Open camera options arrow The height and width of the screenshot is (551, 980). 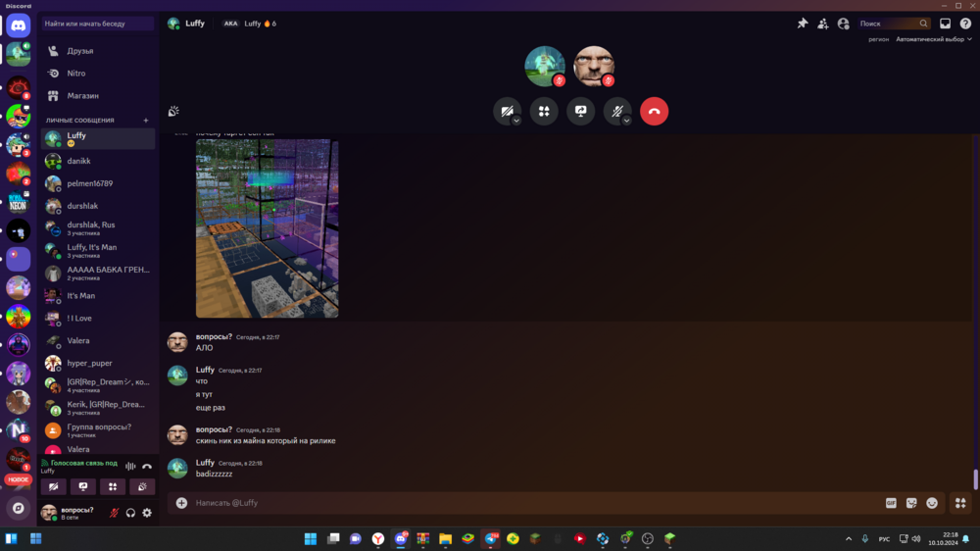[x=516, y=121]
